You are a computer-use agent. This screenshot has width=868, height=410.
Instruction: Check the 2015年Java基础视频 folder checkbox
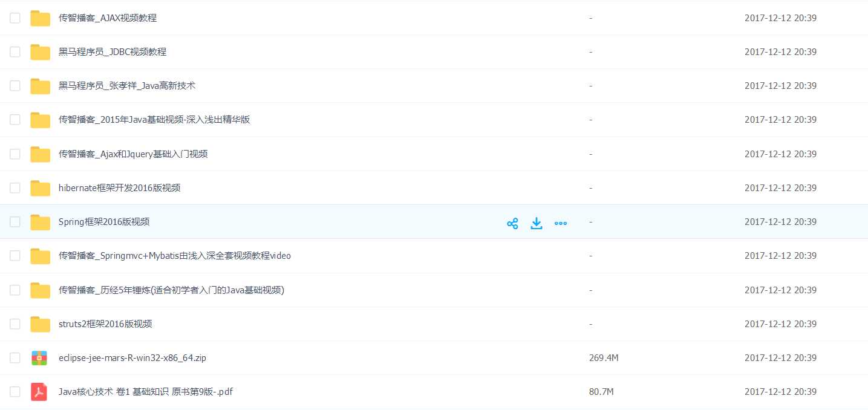(x=15, y=120)
